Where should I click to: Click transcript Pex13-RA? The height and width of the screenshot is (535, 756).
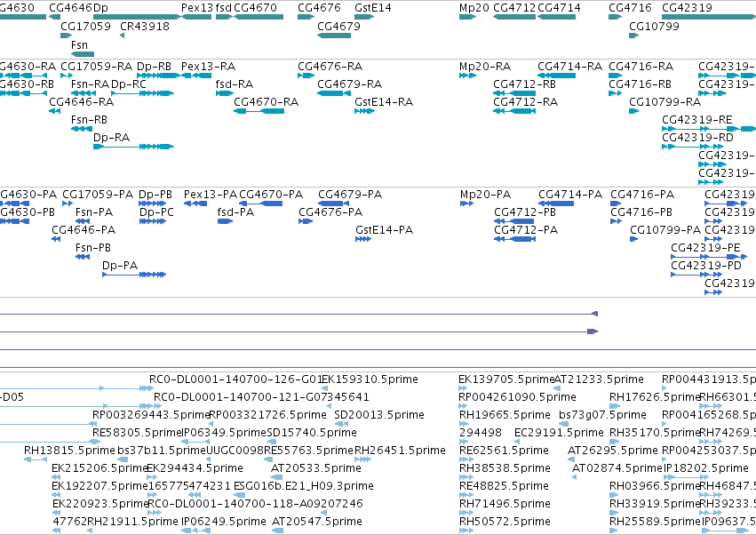208,66
